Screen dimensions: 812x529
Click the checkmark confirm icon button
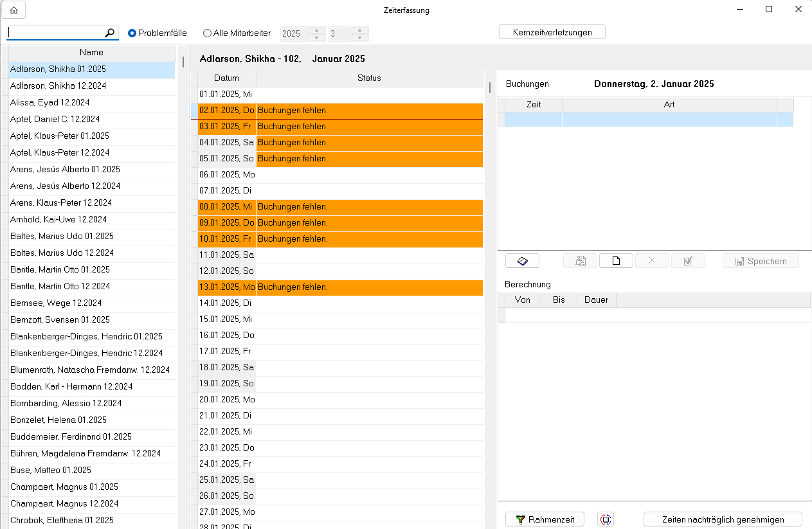[x=688, y=261]
